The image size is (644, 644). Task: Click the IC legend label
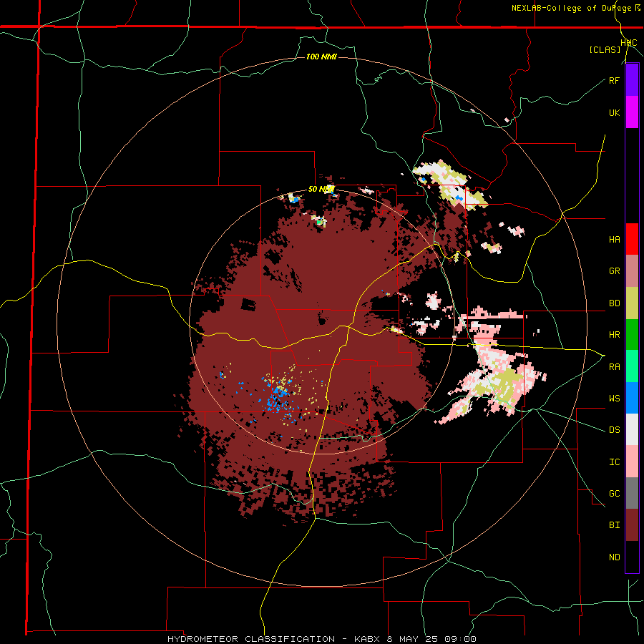614,462
